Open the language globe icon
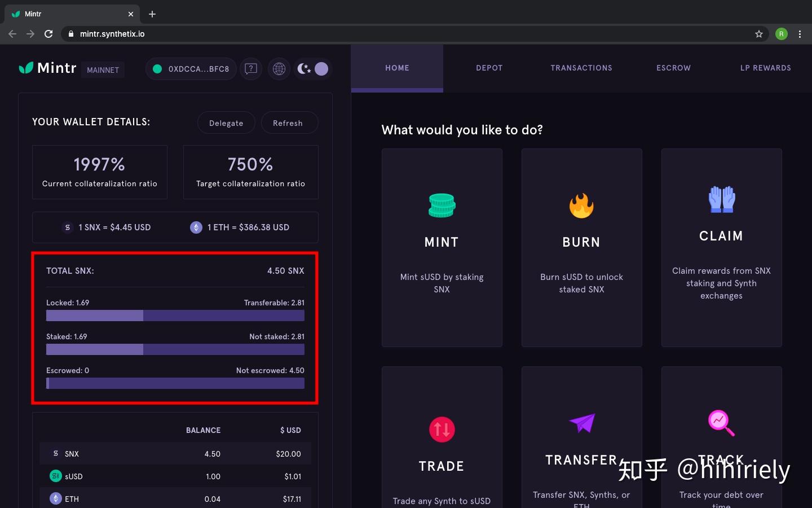This screenshot has width=812, height=508. 279,69
